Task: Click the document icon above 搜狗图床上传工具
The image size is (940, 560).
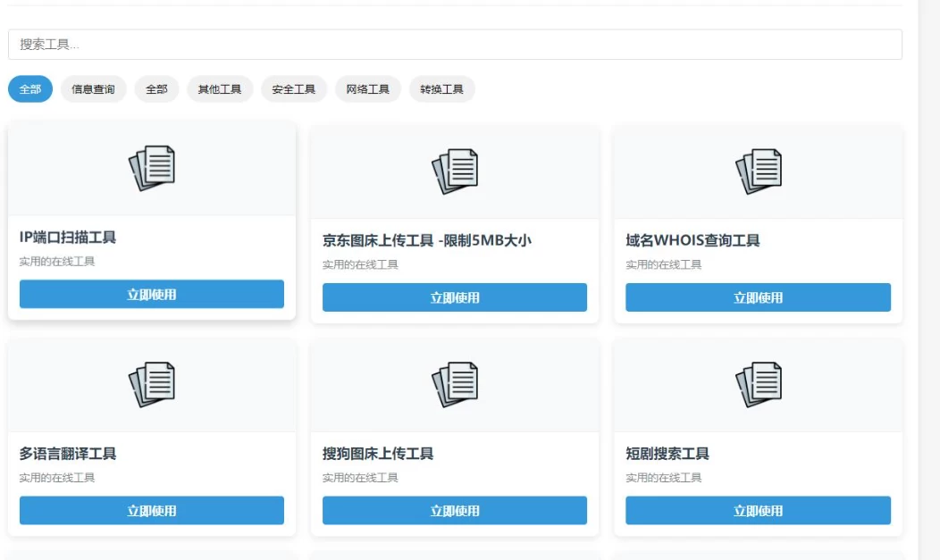Action: (x=455, y=384)
